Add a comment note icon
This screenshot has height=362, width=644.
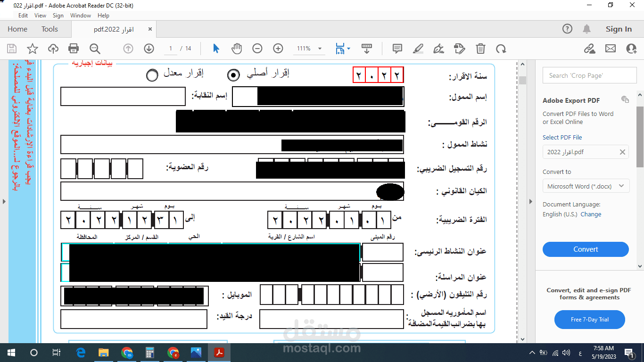[x=397, y=49]
